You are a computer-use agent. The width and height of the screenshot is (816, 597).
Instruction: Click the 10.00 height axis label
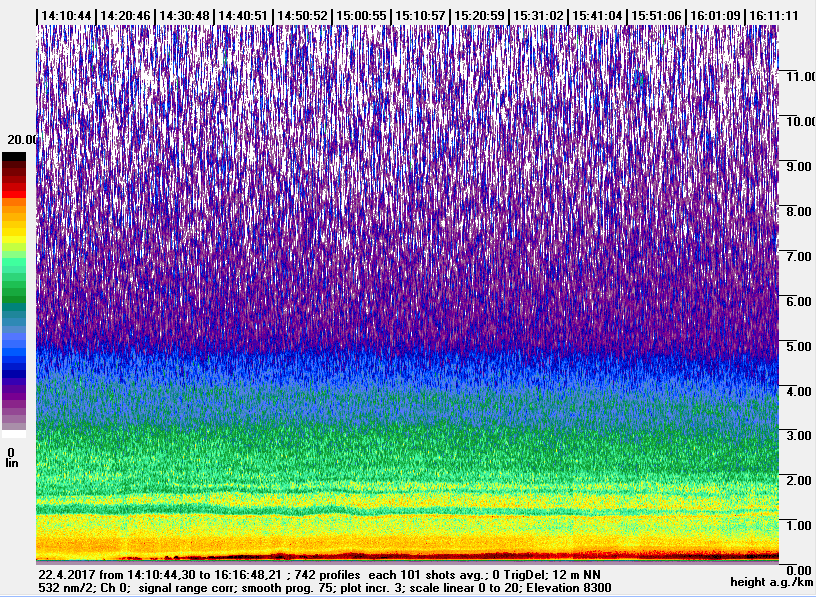coord(800,121)
